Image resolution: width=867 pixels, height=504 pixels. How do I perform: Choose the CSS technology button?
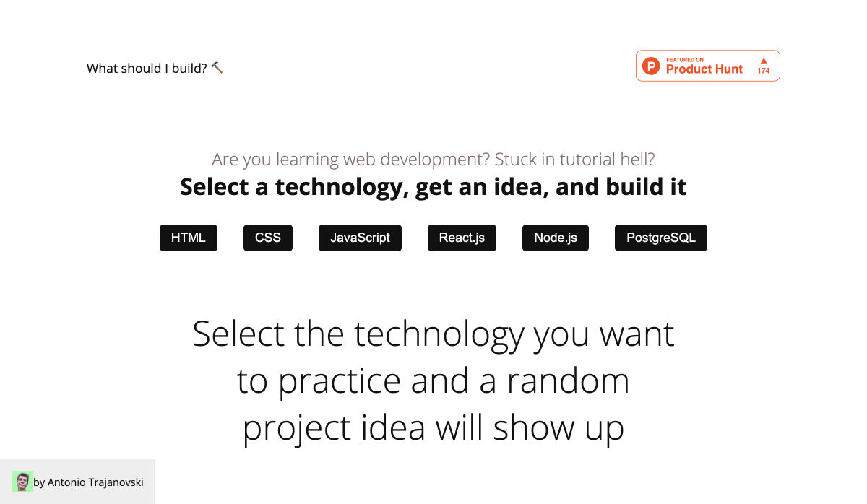pyautogui.click(x=268, y=238)
